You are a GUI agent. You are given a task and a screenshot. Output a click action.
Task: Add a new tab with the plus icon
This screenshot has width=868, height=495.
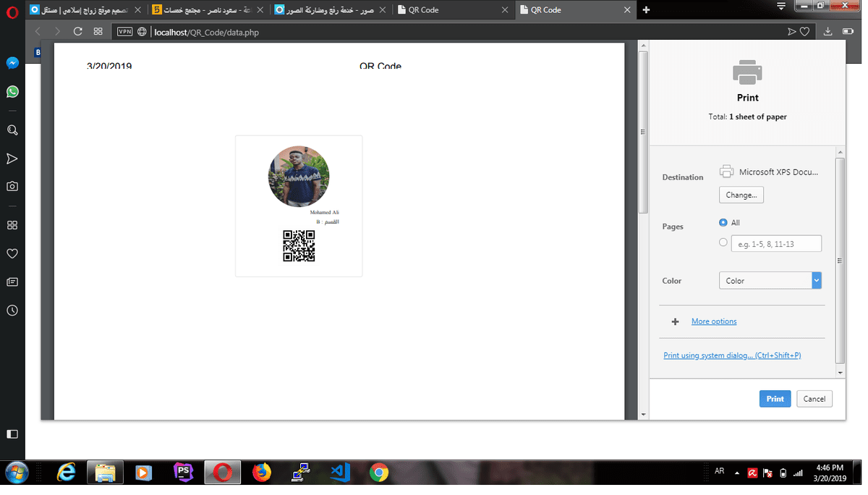pyautogui.click(x=646, y=10)
